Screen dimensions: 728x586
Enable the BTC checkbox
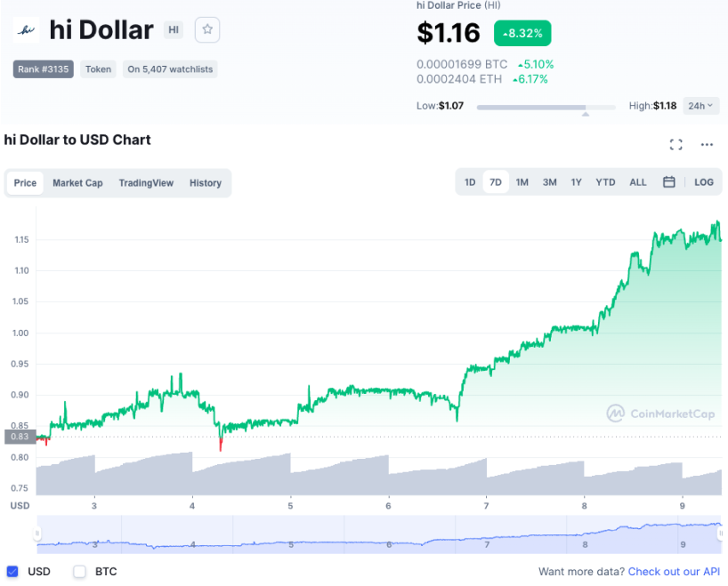(79, 571)
